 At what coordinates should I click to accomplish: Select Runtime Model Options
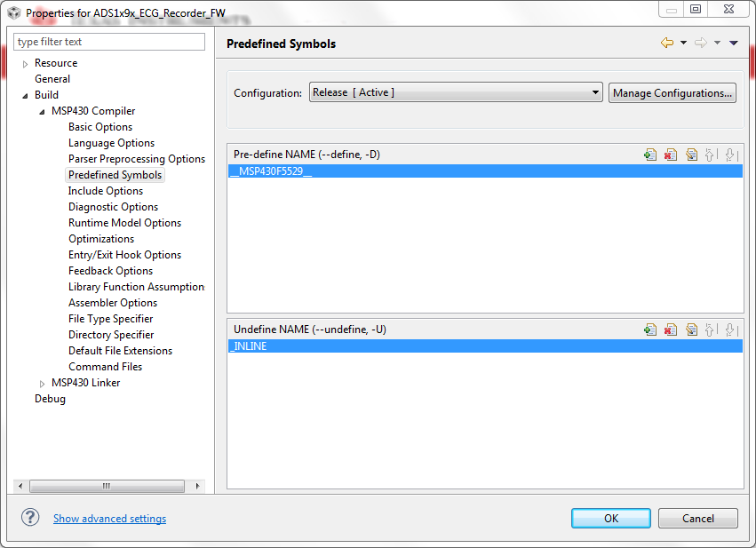pos(125,223)
